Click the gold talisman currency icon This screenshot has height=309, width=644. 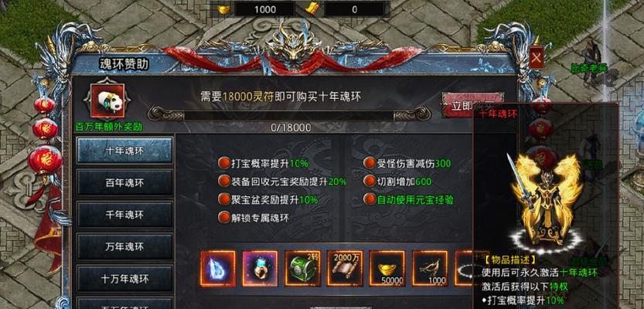[313, 9]
